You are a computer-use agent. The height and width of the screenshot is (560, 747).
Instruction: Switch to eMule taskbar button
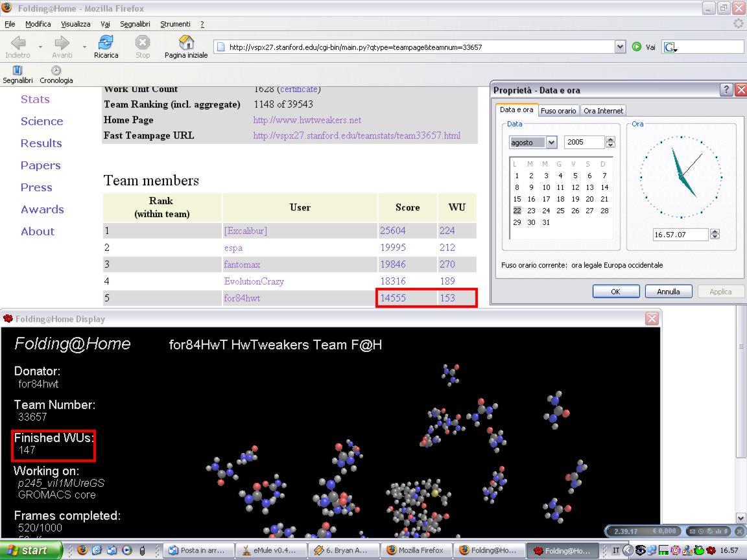click(x=271, y=550)
